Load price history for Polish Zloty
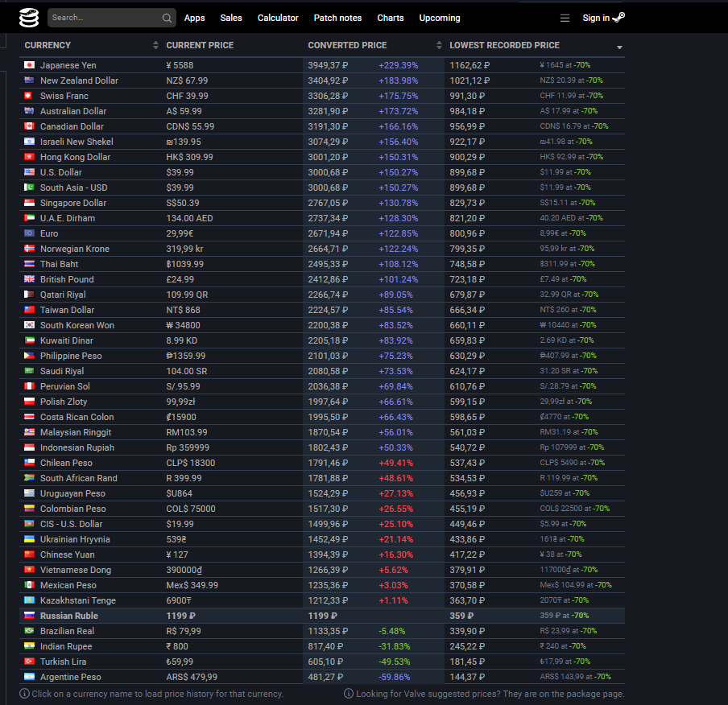Image resolution: width=728 pixels, height=705 pixels. [x=64, y=402]
